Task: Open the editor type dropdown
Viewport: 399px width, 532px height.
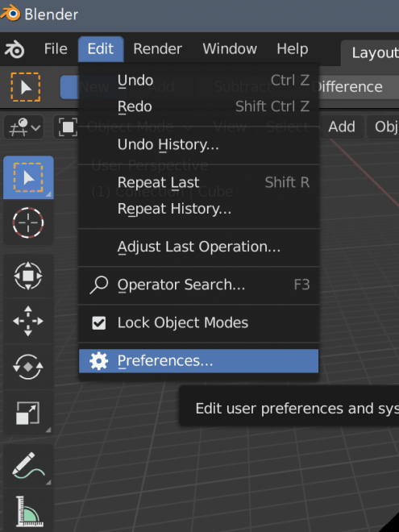Action: click(23, 127)
